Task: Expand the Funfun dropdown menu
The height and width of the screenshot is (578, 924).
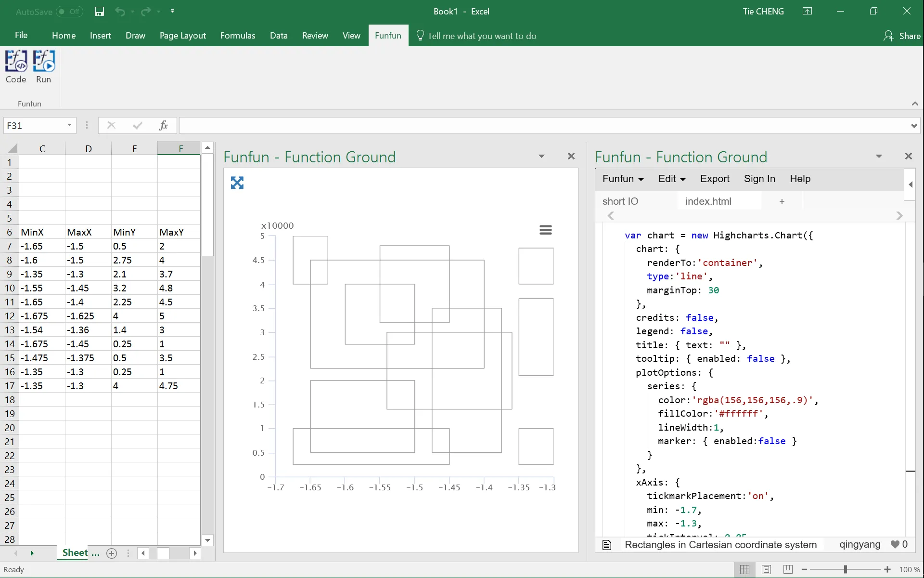Action: (x=623, y=179)
